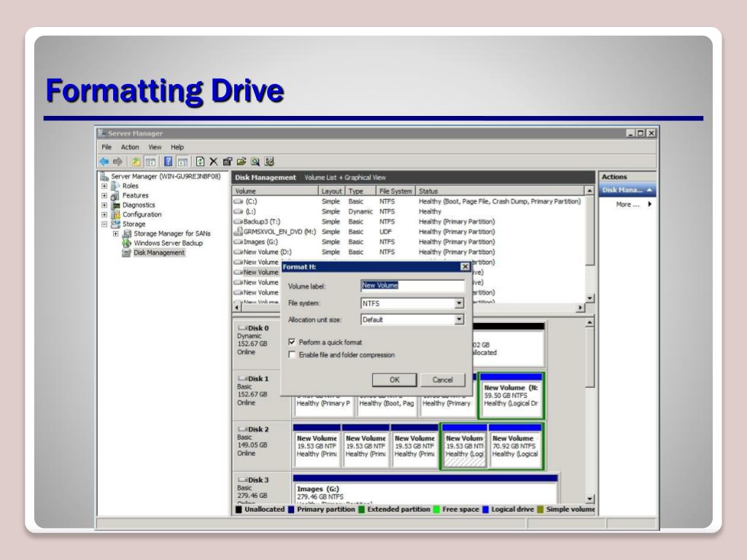Image resolution: width=747 pixels, height=560 pixels.
Task: Open the File system dropdown
Action: tap(459, 303)
